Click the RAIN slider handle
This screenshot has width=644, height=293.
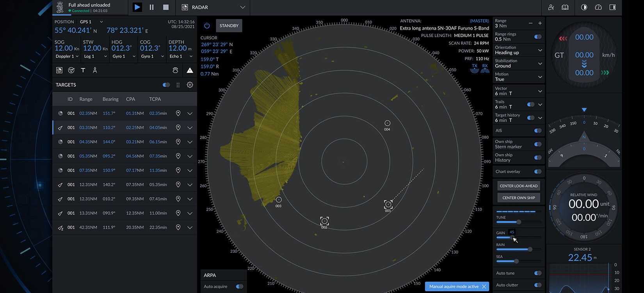(530, 249)
